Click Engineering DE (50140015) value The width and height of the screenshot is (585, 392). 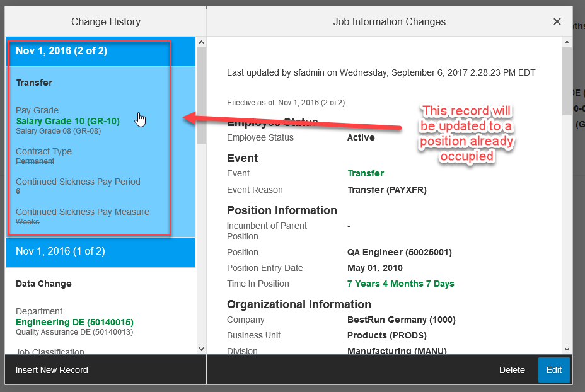tap(74, 322)
